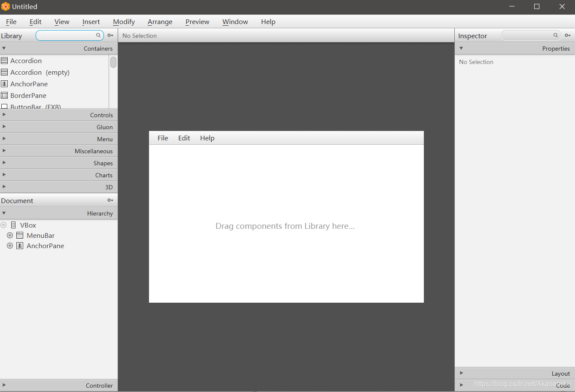This screenshot has height=392, width=575.
Task: Open the File menu in the menu bar
Action: pyautogui.click(x=11, y=21)
